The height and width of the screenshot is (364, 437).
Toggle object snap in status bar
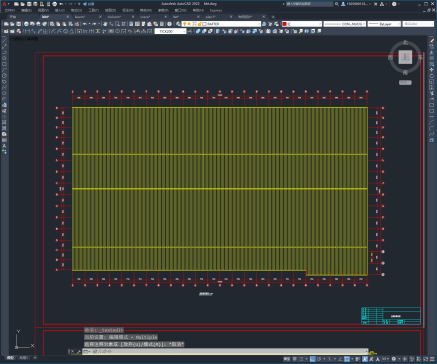[347, 359]
